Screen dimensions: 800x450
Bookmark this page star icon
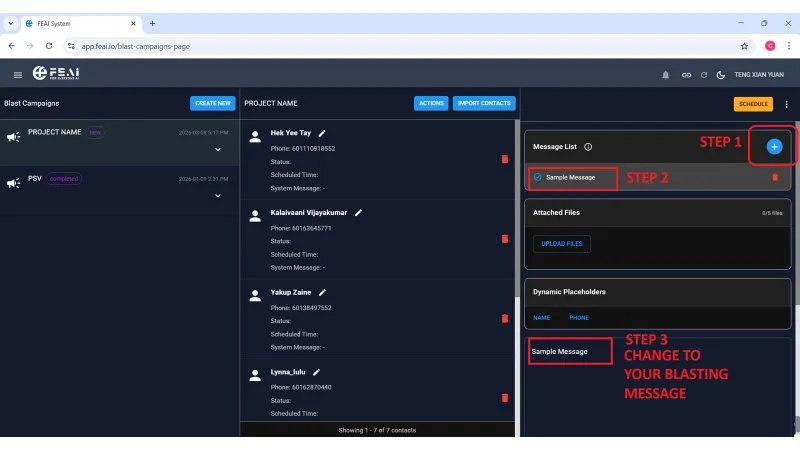(x=744, y=46)
